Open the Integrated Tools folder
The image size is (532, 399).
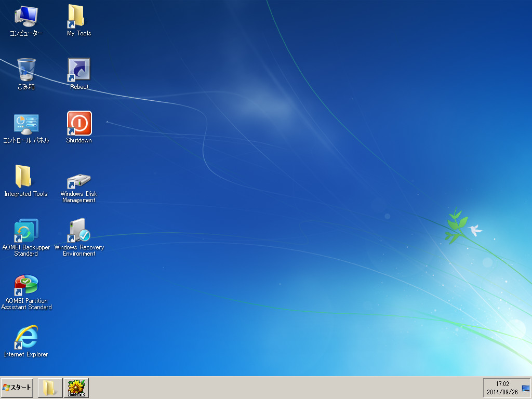[26, 177]
